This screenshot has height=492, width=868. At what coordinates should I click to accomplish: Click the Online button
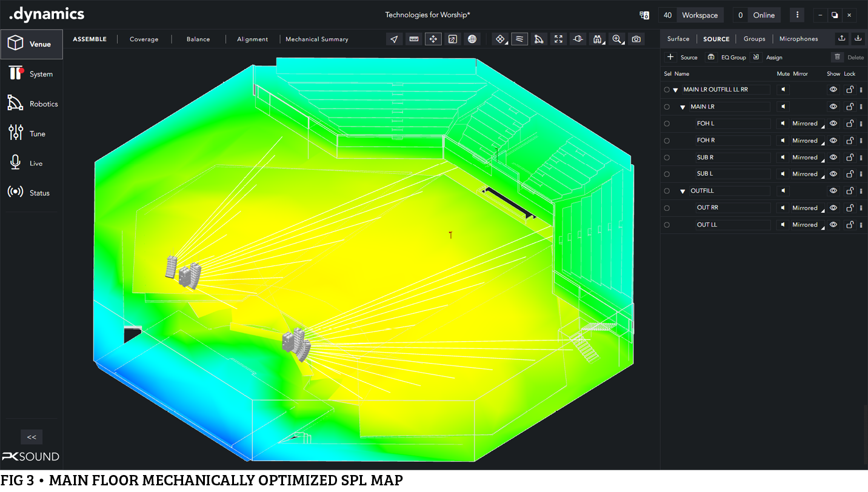coord(764,15)
